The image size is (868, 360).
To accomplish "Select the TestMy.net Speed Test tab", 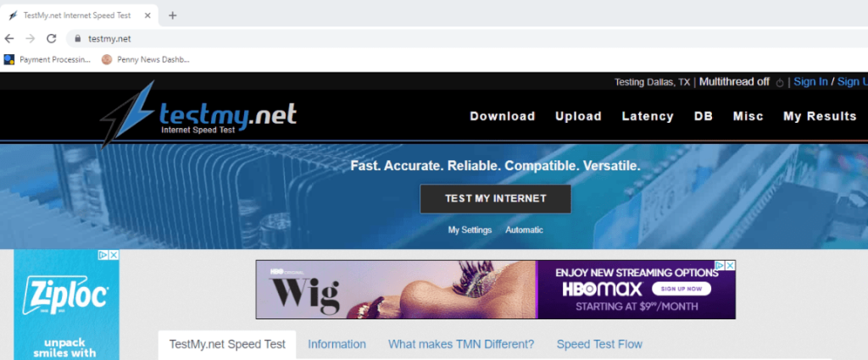I will (x=227, y=345).
